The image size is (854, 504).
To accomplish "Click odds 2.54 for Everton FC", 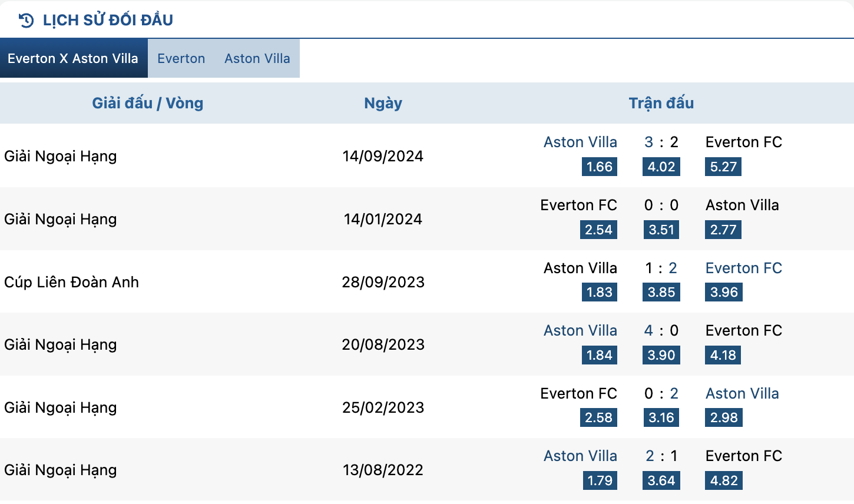I will coord(599,230).
